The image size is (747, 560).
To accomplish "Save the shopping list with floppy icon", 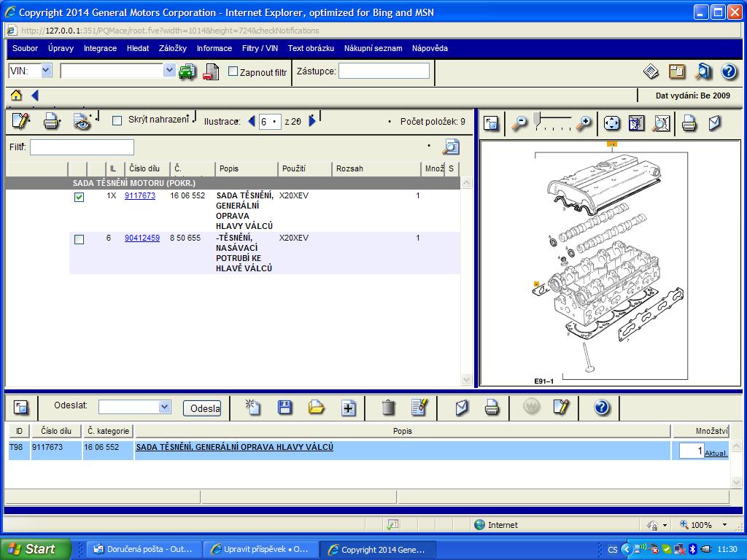I will tap(285, 408).
